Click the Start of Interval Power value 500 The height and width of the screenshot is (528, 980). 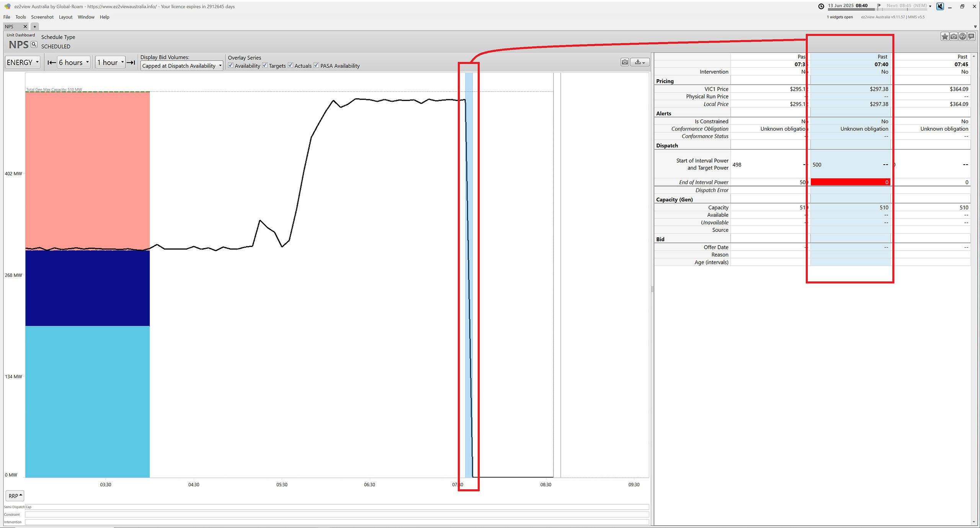pyautogui.click(x=817, y=165)
